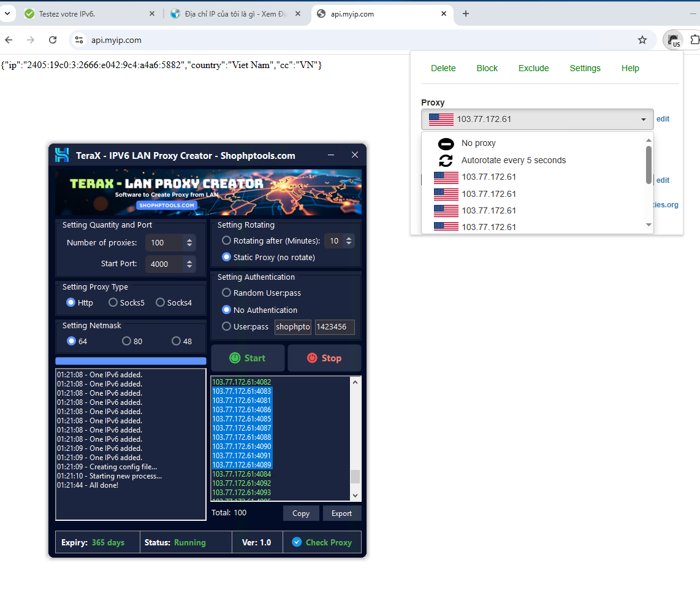Select the Socks5 proxy type
The width and height of the screenshot is (700, 611).
pos(113,302)
